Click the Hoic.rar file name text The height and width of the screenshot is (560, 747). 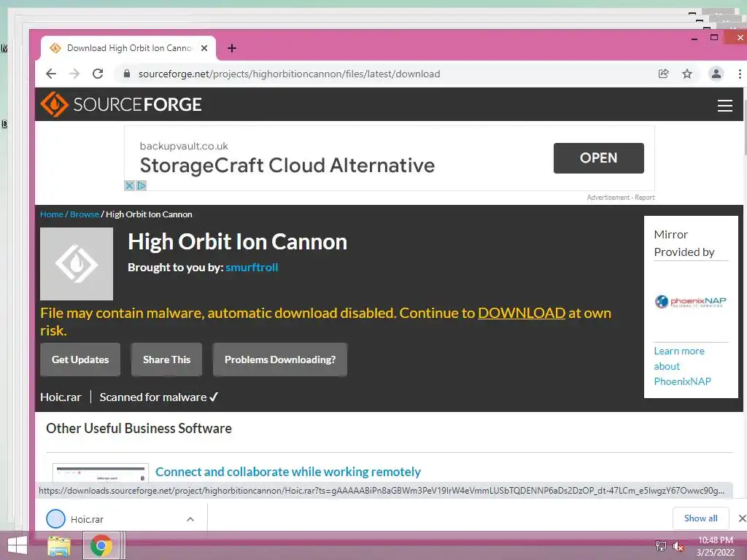61,397
